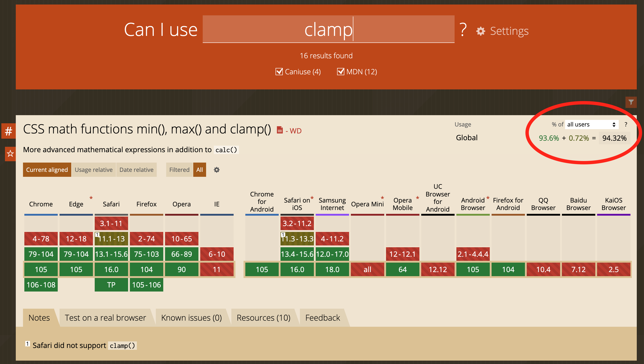Click footnote 1 marker on Safari 11.1-13

pyautogui.click(x=97, y=235)
